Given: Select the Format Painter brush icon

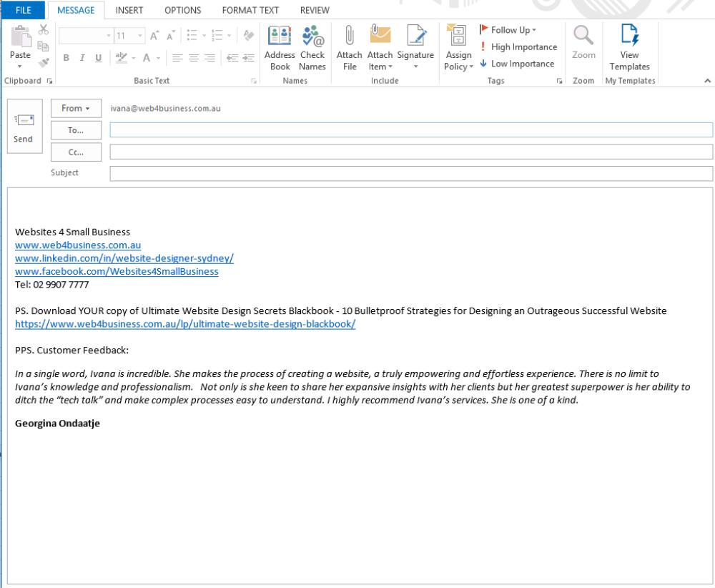Looking at the screenshot, I should tap(44, 63).
